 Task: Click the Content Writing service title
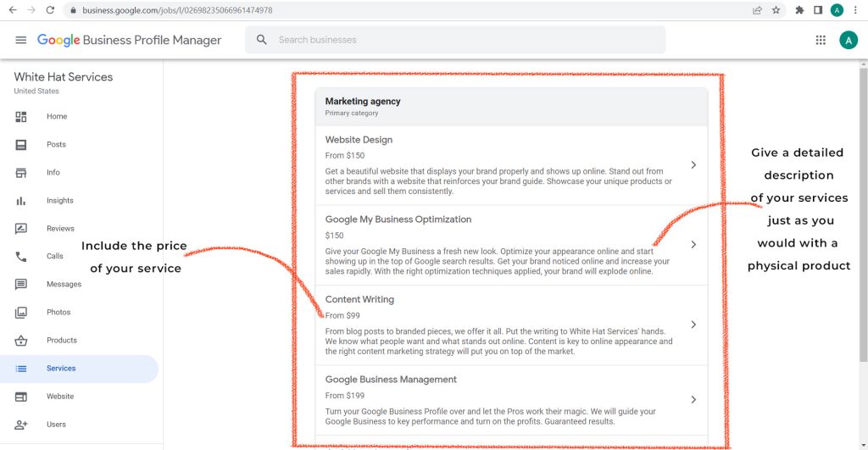pos(359,299)
